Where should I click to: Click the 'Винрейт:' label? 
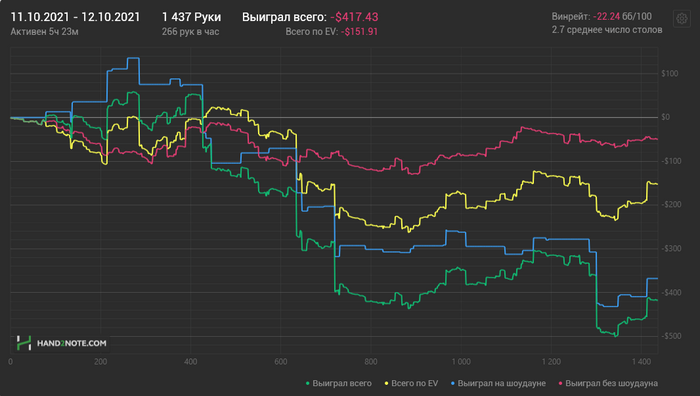click(x=571, y=17)
